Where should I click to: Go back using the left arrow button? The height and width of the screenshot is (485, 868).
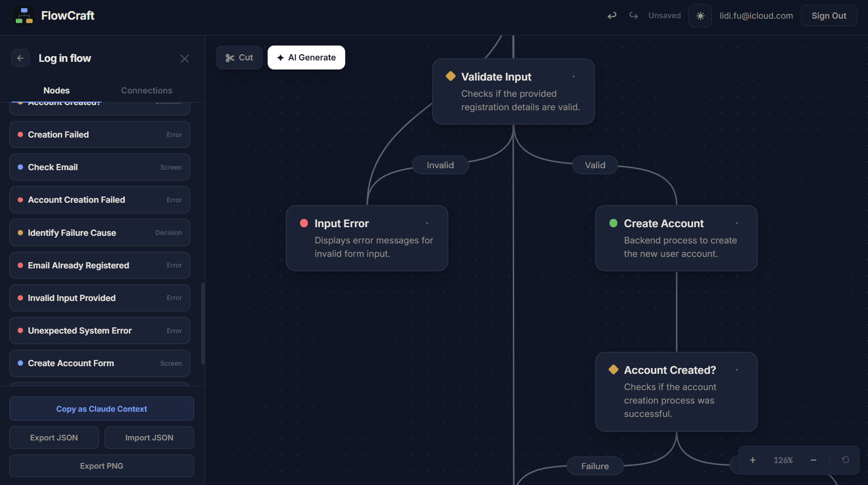click(x=21, y=58)
